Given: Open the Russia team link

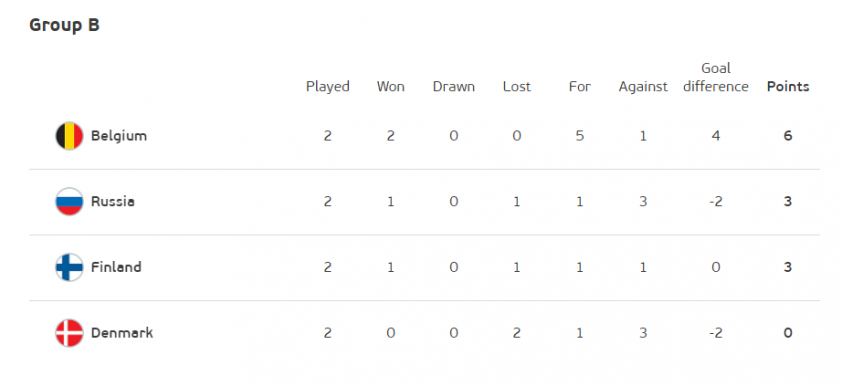Looking at the screenshot, I should [113, 202].
